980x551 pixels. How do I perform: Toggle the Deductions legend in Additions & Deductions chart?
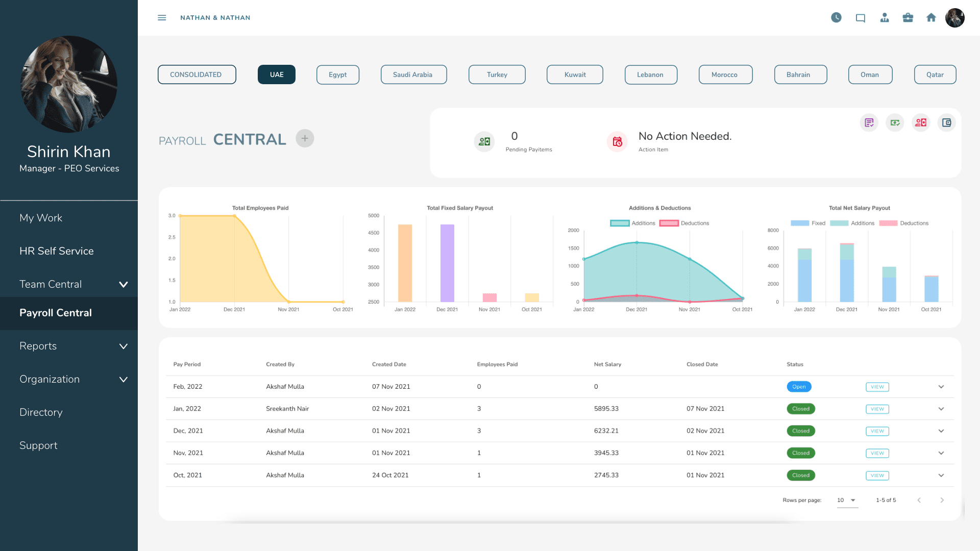[684, 223]
